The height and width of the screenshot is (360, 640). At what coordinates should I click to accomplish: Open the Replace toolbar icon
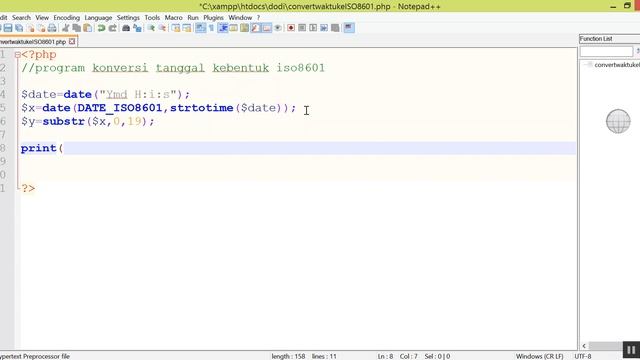137,28
